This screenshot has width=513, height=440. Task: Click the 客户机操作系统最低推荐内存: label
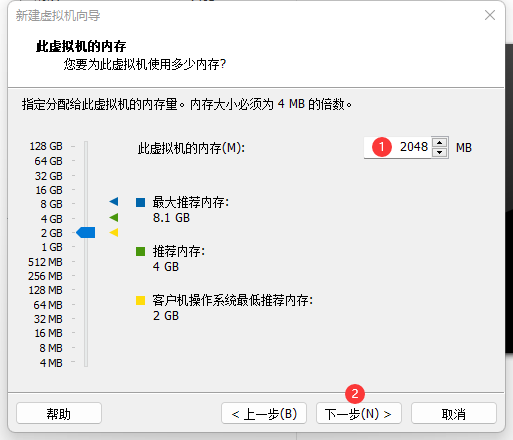[x=233, y=300]
